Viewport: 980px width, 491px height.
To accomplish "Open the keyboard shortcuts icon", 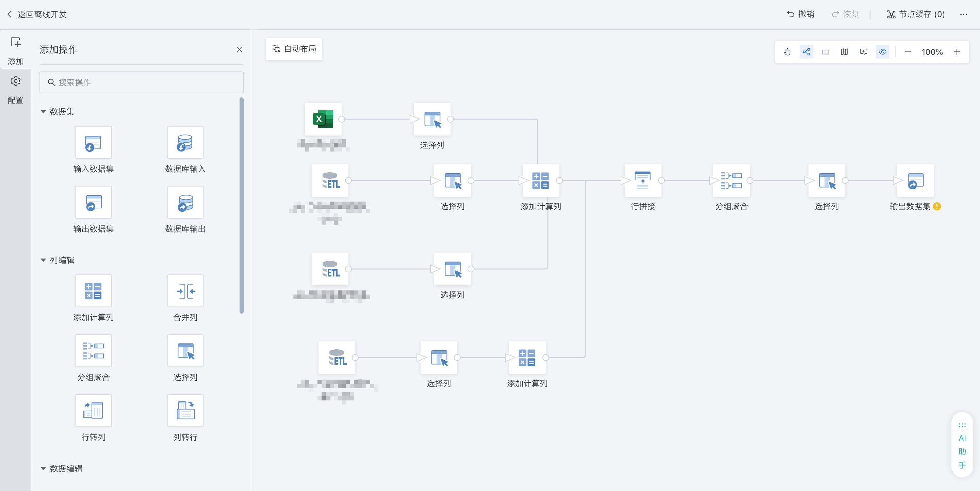I will tap(825, 52).
